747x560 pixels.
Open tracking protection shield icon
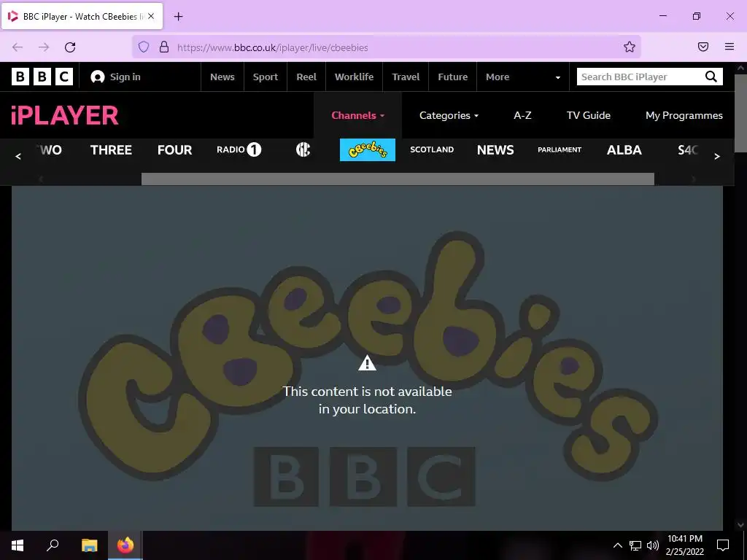pyautogui.click(x=144, y=47)
